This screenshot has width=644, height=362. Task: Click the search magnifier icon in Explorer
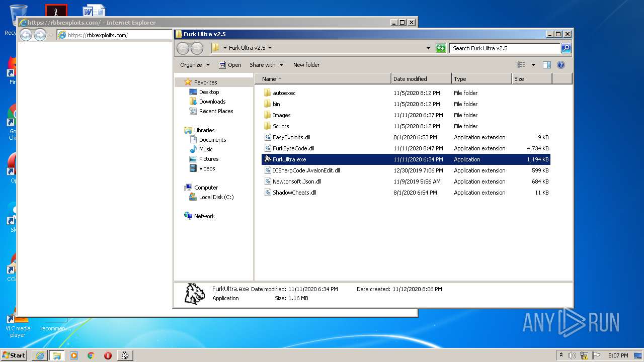pyautogui.click(x=566, y=48)
